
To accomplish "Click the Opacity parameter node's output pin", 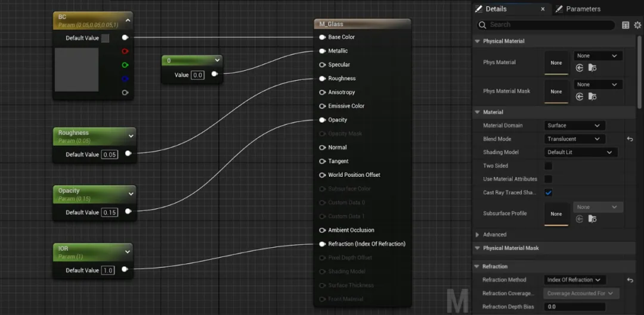I will pyautogui.click(x=128, y=211).
